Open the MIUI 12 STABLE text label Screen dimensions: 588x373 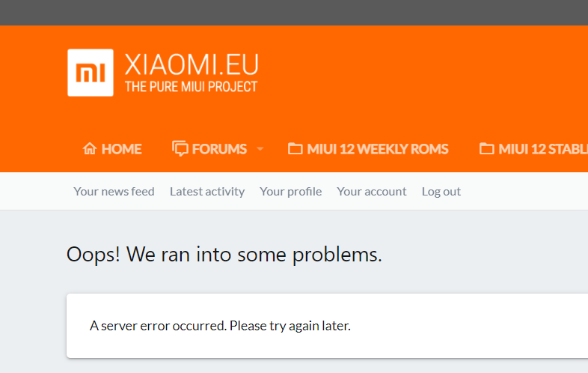[x=543, y=149]
